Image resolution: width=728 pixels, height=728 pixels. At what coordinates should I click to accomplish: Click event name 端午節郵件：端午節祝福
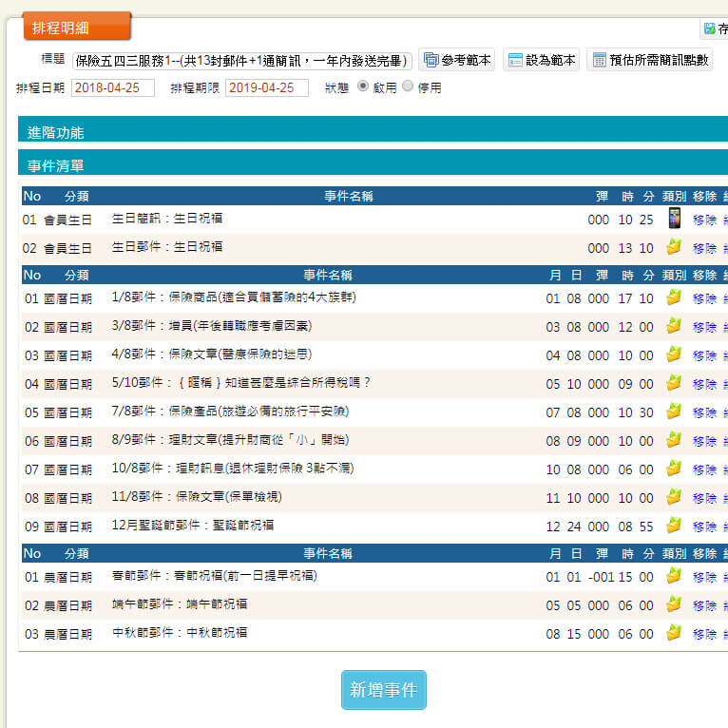[180, 604]
